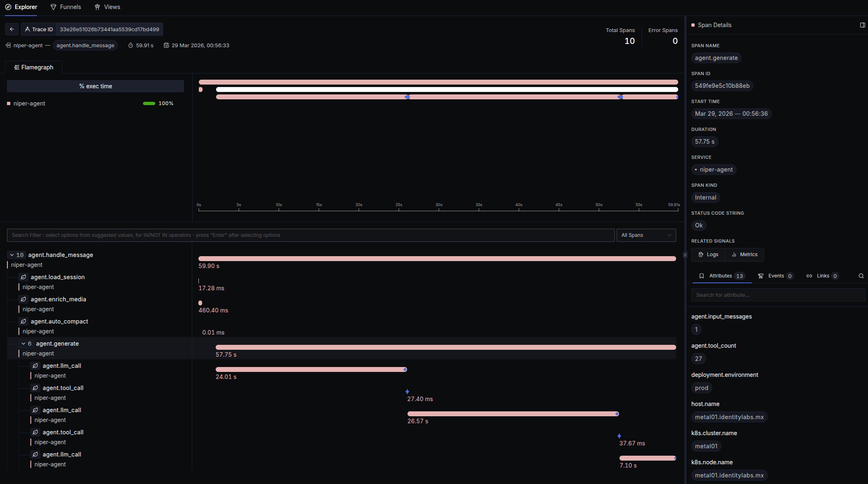The height and width of the screenshot is (484, 868).
Task: Click the Funnels funnel icon
Action: point(53,7)
